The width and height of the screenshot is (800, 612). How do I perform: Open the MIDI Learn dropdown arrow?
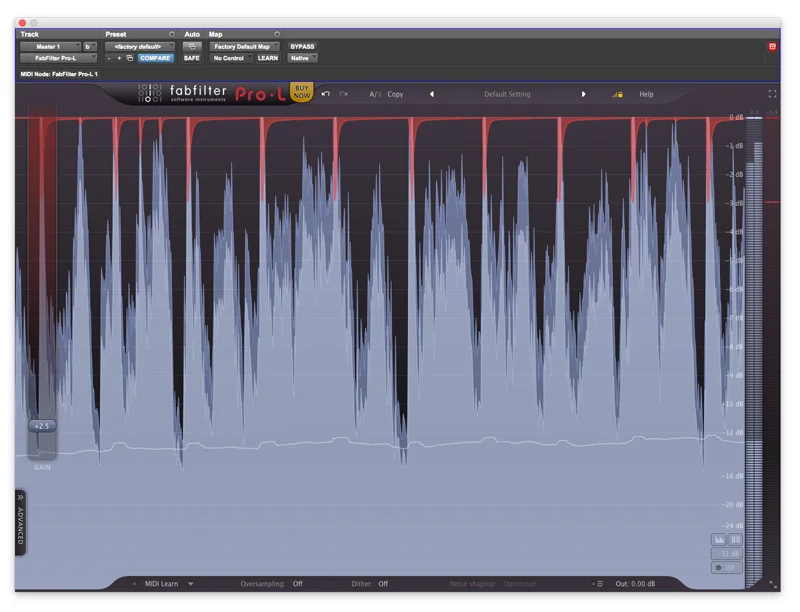coord(190,584)
